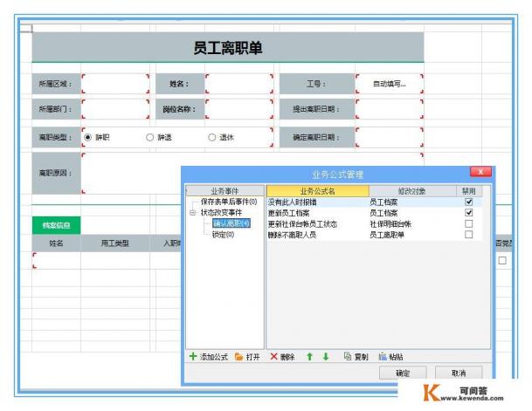Move formula down with green down arrow
The height and width of the screenshot is (411, 532).
click(326, 356)
